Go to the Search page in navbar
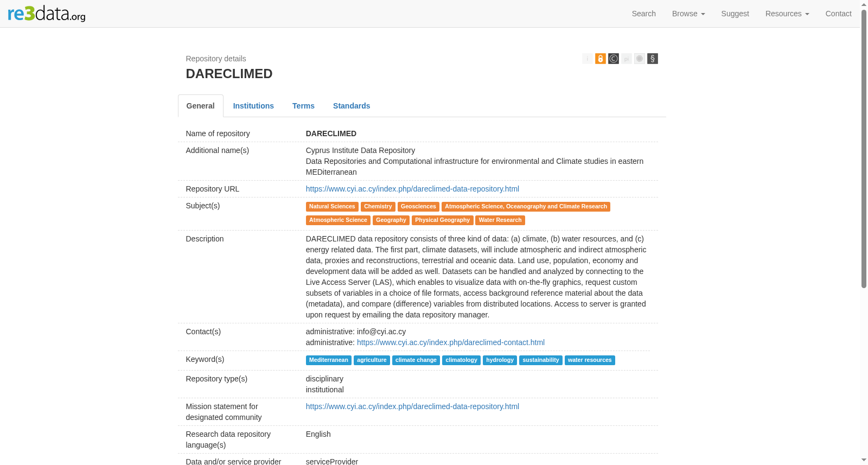The image size is (868, 465). point(643,14)
